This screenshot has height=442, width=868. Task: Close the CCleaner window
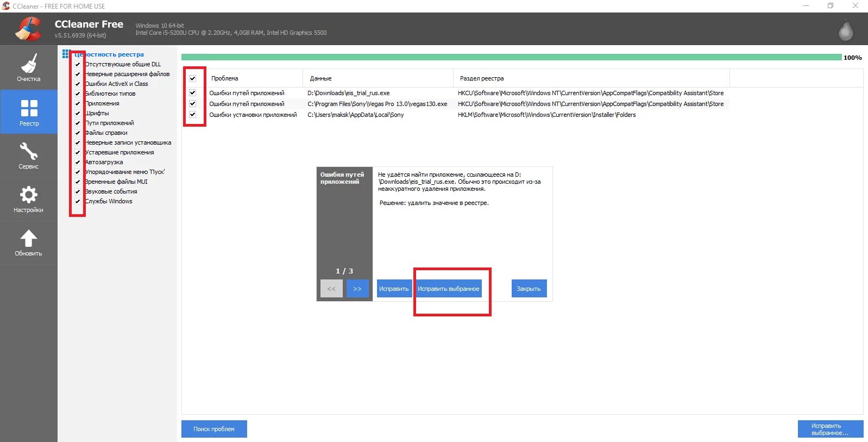[856, 6]
